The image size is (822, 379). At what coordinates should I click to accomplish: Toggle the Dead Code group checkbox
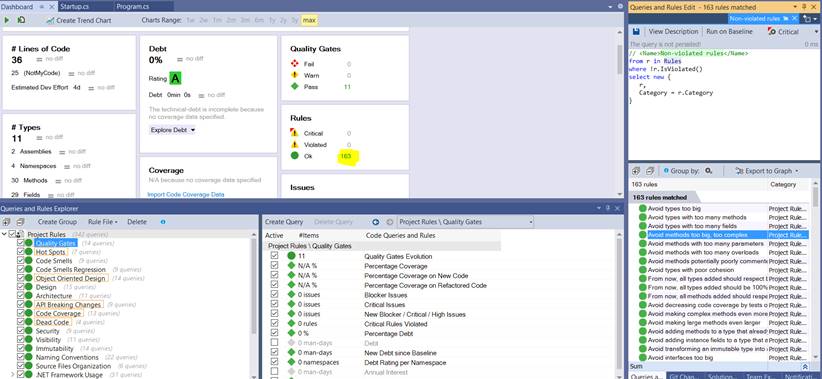(x=20, y=322)
